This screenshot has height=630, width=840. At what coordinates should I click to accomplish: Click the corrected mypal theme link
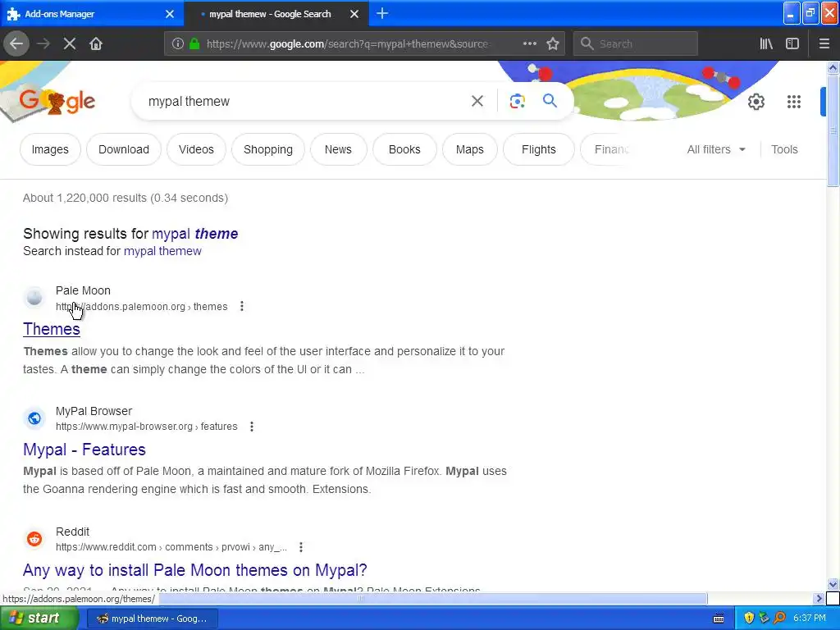click(195, 234)
